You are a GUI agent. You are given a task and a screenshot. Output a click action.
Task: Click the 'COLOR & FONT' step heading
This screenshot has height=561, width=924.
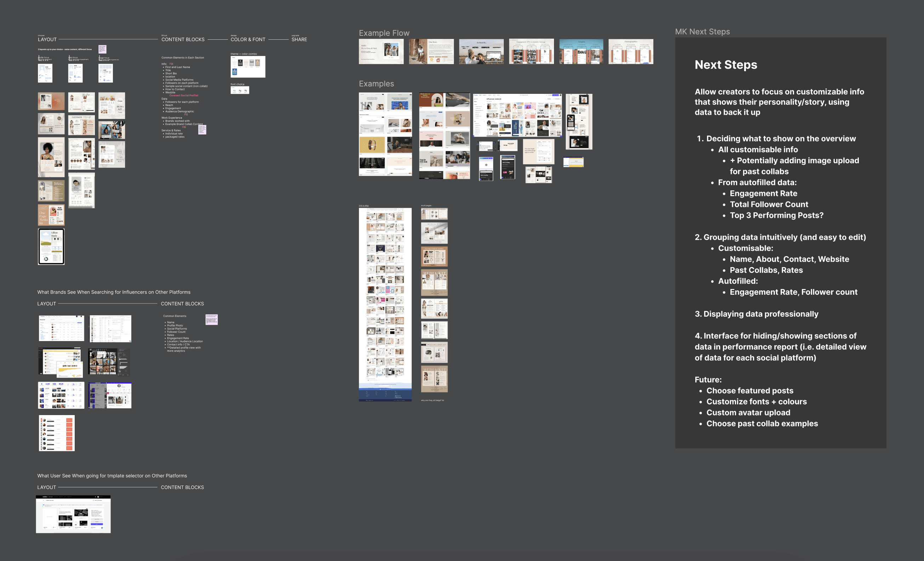(x=247, y=39)
